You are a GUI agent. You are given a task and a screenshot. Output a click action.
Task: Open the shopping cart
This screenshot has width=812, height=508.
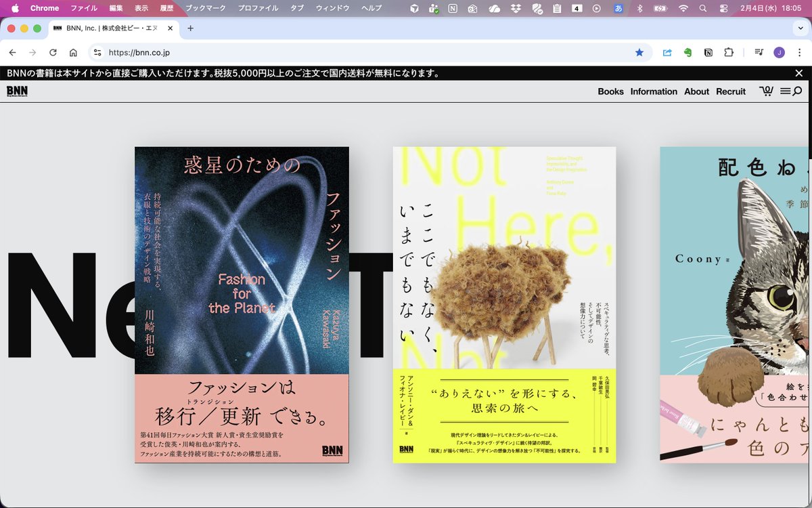[766, 91]
